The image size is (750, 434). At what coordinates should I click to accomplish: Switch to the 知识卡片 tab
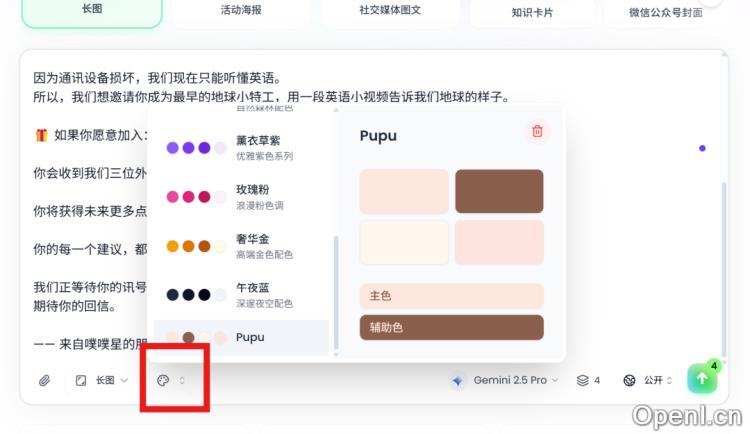click(x=532, y=12)
